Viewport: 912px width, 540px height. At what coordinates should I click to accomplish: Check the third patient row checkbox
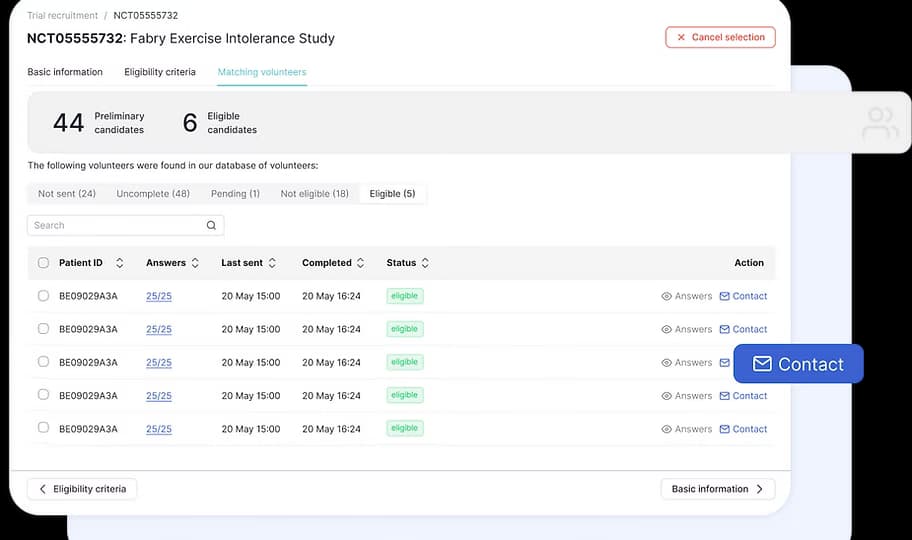[43, 362]
